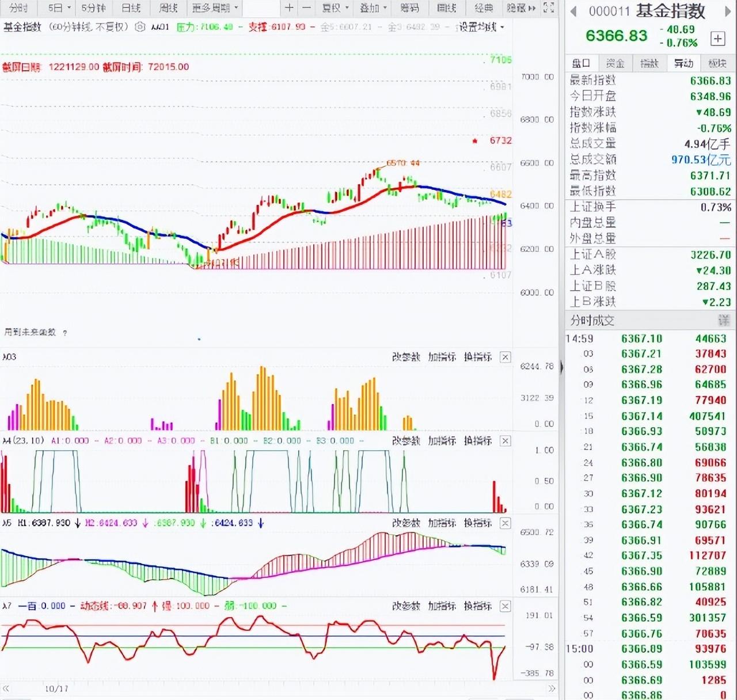Click 换指标 in the M5 panel
The height and width of the screenshot is (700, 737).
point(478,523)
